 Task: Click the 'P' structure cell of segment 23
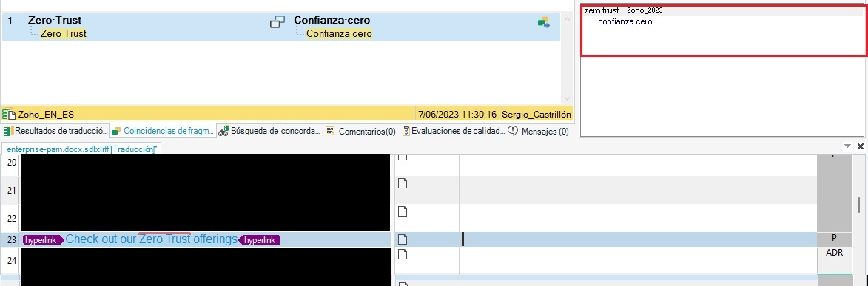point(834,239)
